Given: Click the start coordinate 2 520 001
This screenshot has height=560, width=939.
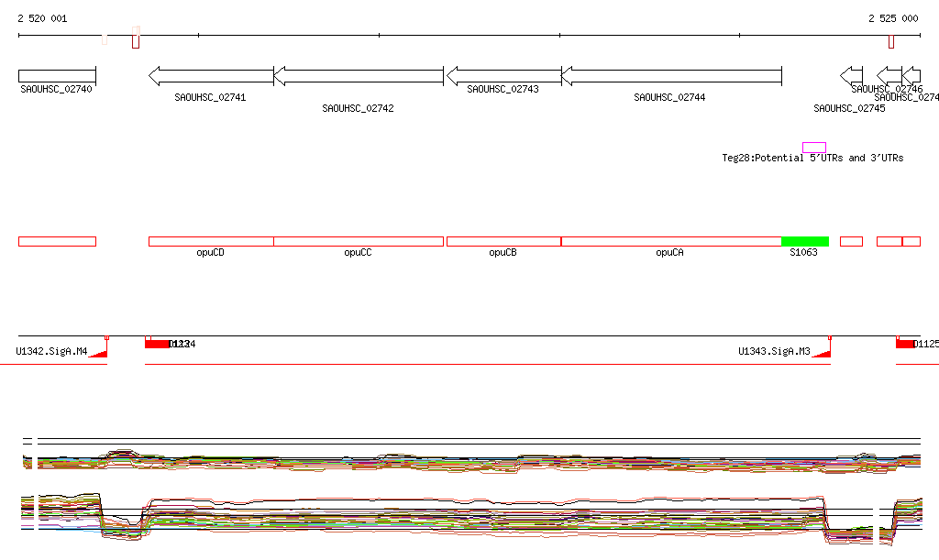Looking at the screenshot, I should coord(42,18).
